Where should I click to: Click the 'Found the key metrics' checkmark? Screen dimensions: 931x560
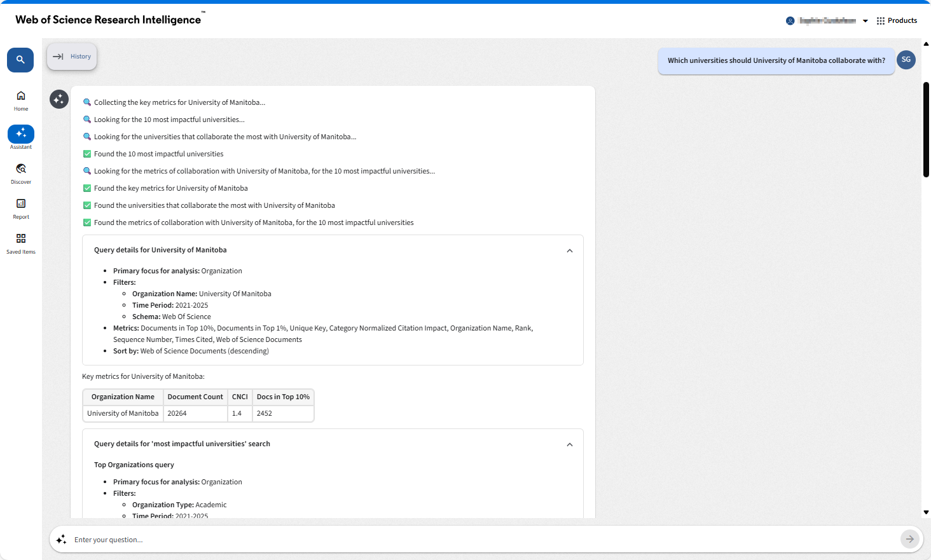click(x=87, y=188)
